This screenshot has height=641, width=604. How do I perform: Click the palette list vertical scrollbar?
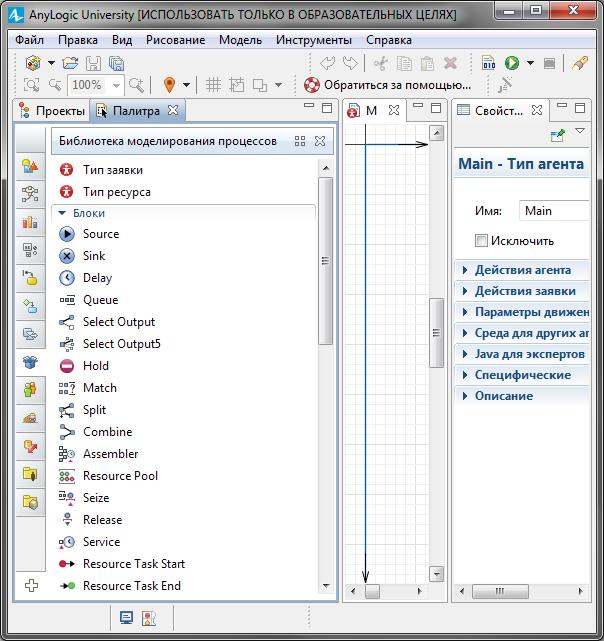(326, 261)
